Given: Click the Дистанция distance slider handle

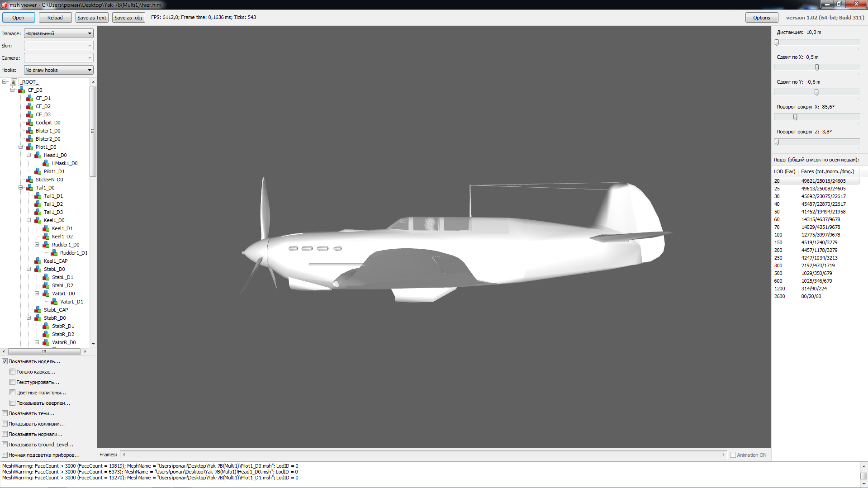Looking at the screenshot, I should pos(777,43).
